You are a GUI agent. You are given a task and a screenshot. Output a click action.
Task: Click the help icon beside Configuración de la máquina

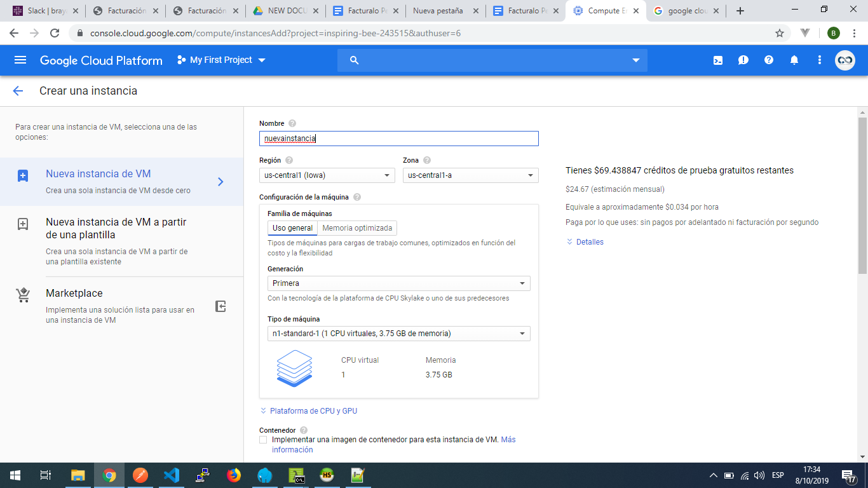pyautogui.click(x=357, y=197)
